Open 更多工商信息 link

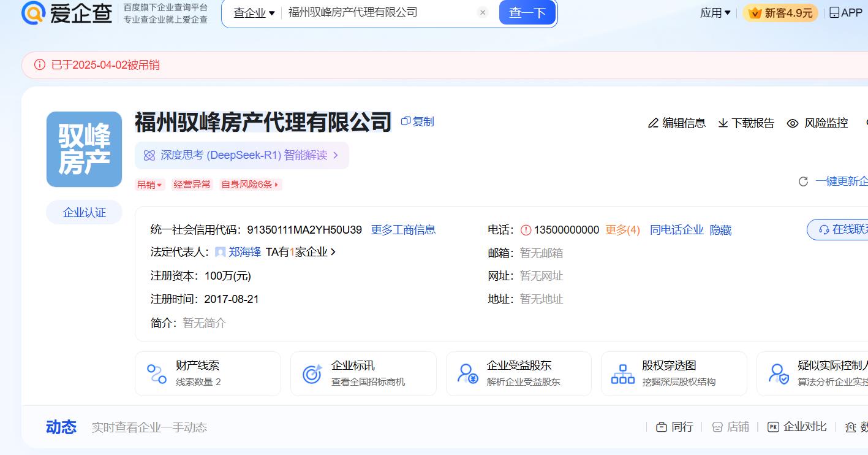click(x=403, y=230)
